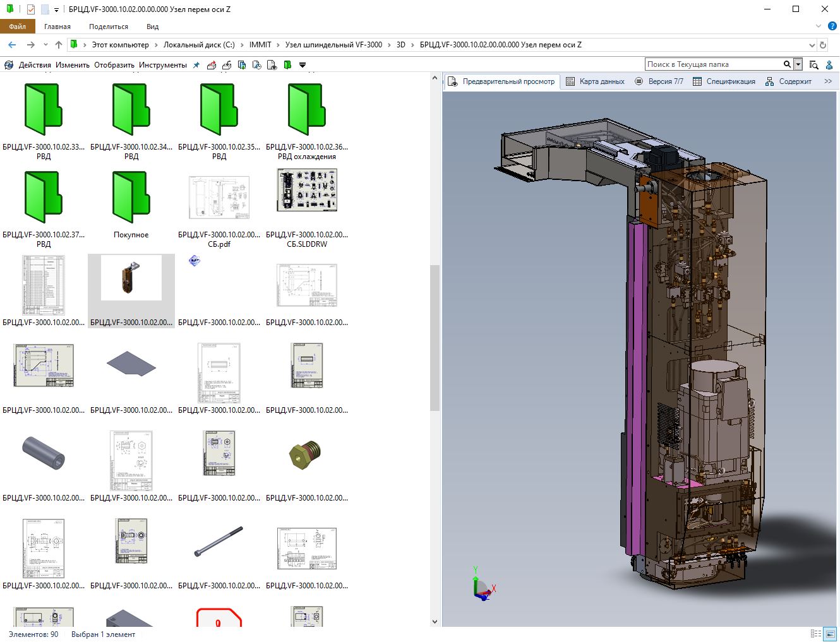The width and height of the screenshot is (840, 642).
Task: Switch to Содержит tab
Action: [788, 81]
